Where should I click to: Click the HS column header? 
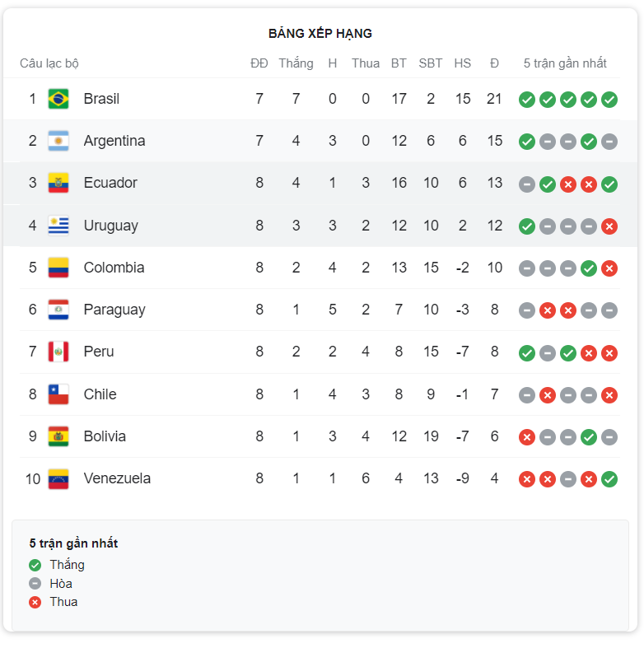pyautogui.click(x=463, y=63)
